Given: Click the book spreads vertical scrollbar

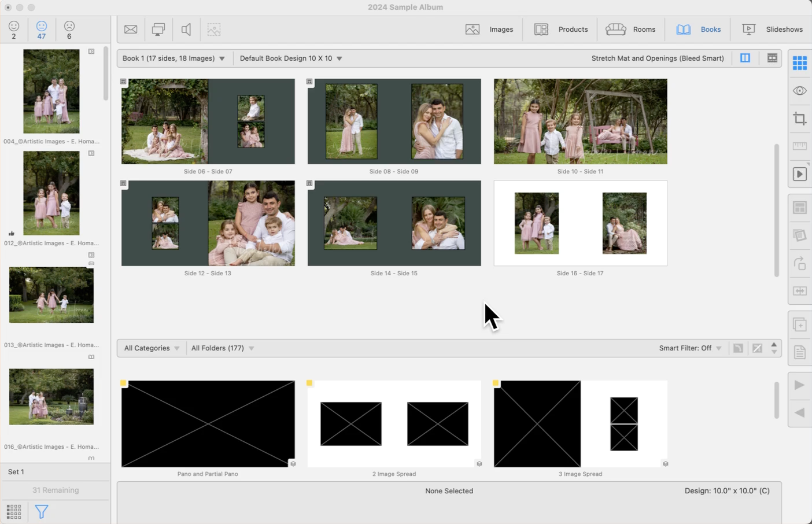Looking at the screenshot, I should pyautogui.click(x=776, y=210).
